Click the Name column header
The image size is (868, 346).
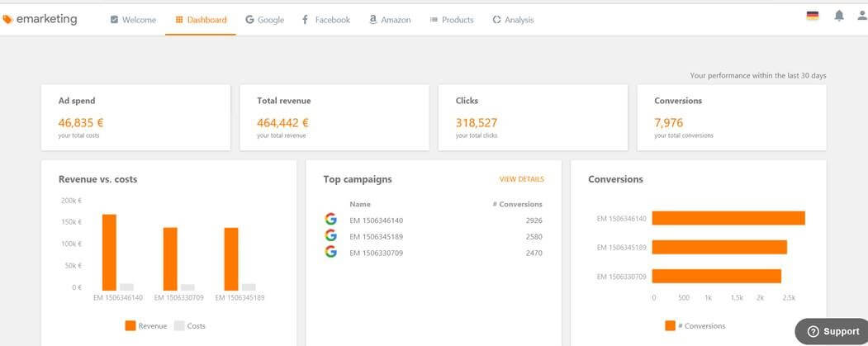click(x=360, y=204)
